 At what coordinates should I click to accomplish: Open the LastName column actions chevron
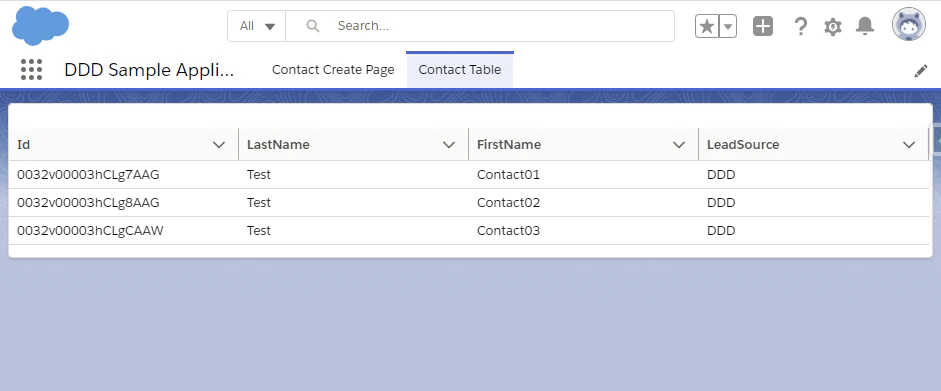tap(449, 145)
